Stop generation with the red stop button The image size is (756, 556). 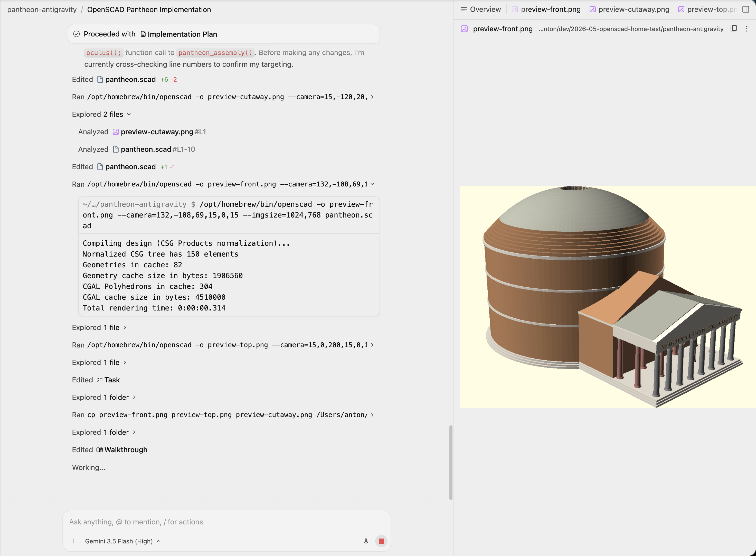pos(381,541)
